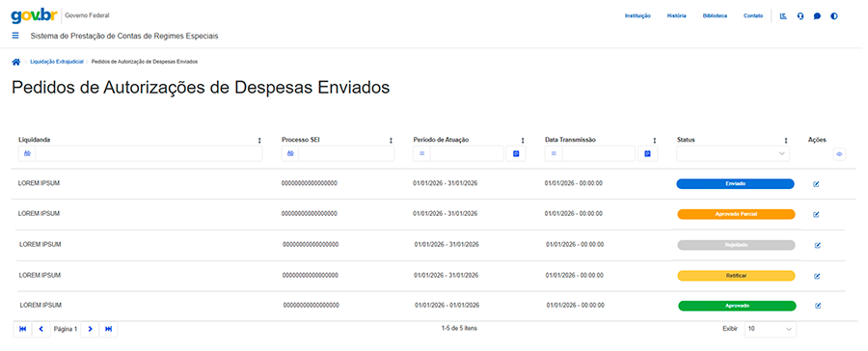The width and height of the screenshot is (868, 351).
Task: Open the chat bubble icon in header
Action: click(x=817, y=16)
